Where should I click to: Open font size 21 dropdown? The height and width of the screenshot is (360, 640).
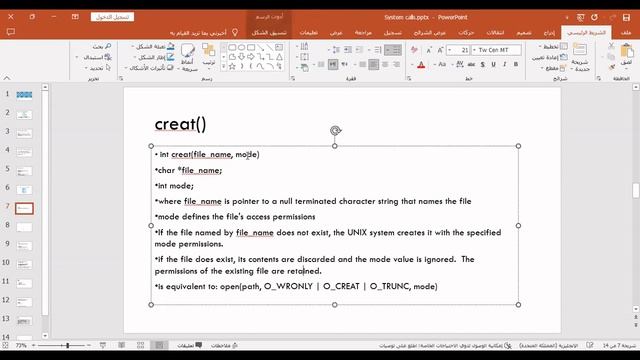450,50
